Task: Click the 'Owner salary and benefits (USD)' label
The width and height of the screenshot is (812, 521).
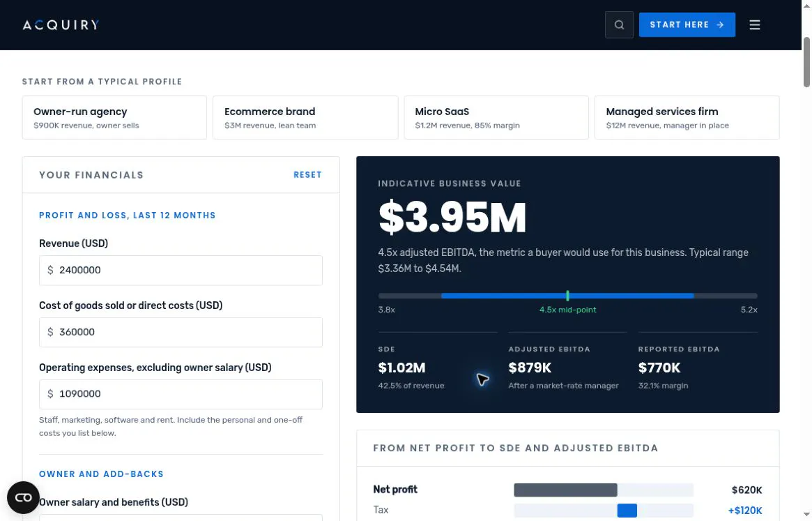Action: [x=114, y=502]
